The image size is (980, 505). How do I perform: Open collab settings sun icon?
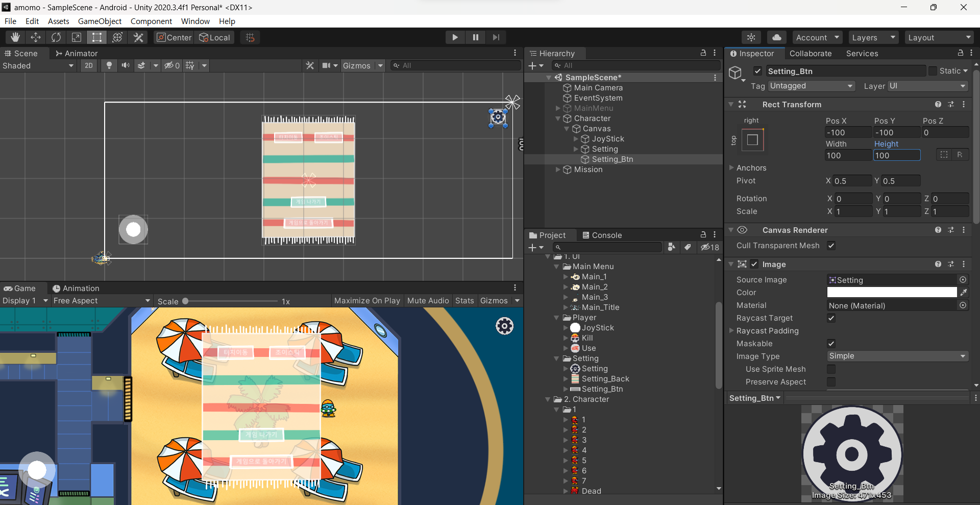[751, 37]
